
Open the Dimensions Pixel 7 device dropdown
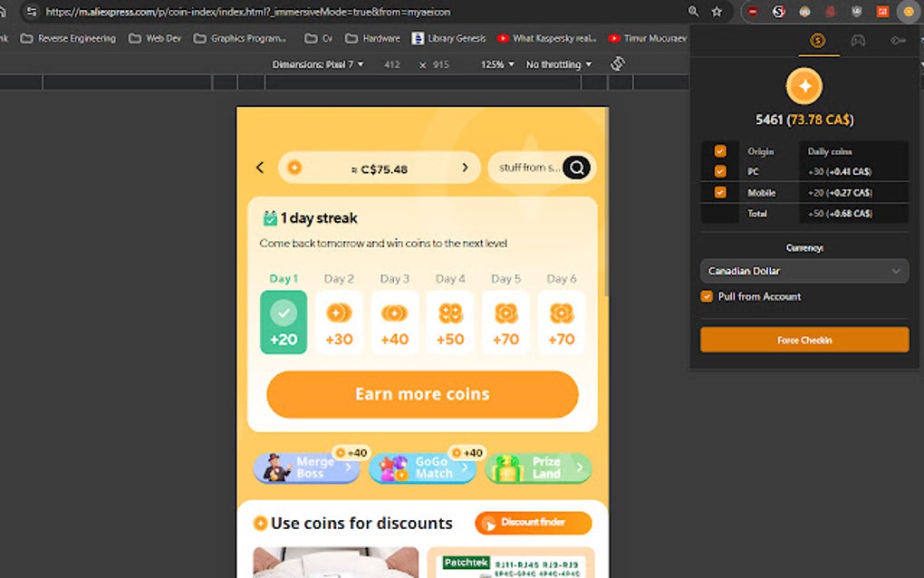pos(318,64)
